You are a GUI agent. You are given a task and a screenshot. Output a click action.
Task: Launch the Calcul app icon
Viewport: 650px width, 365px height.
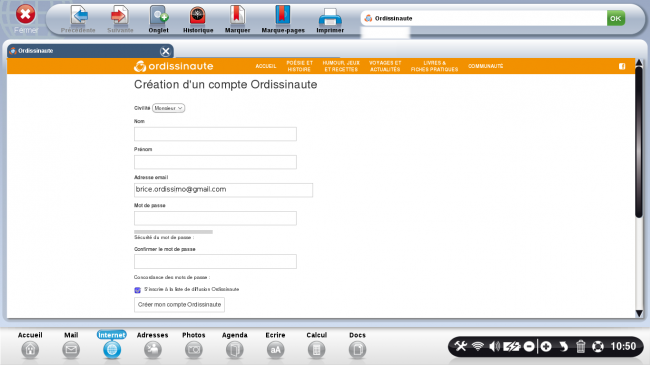coord(316,345)
